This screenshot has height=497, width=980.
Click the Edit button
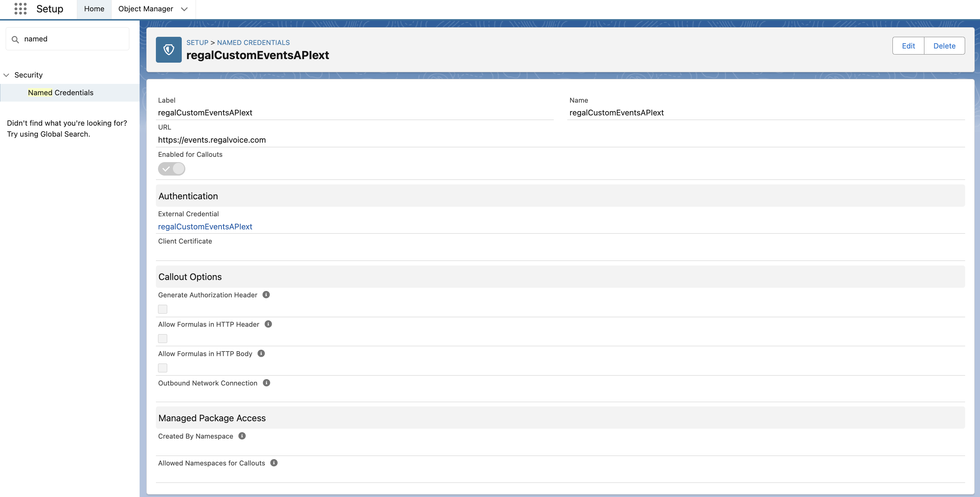(x=908, y=46)
